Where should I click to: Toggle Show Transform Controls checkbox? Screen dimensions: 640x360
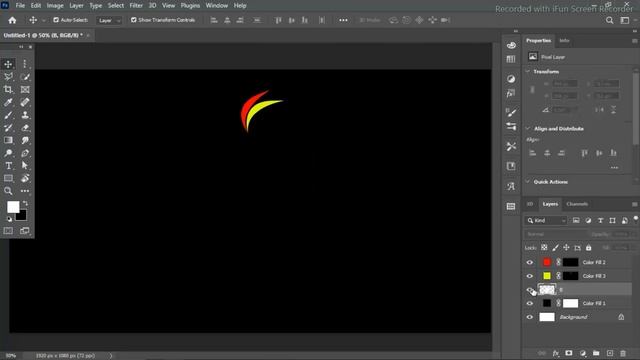point(133,20)
